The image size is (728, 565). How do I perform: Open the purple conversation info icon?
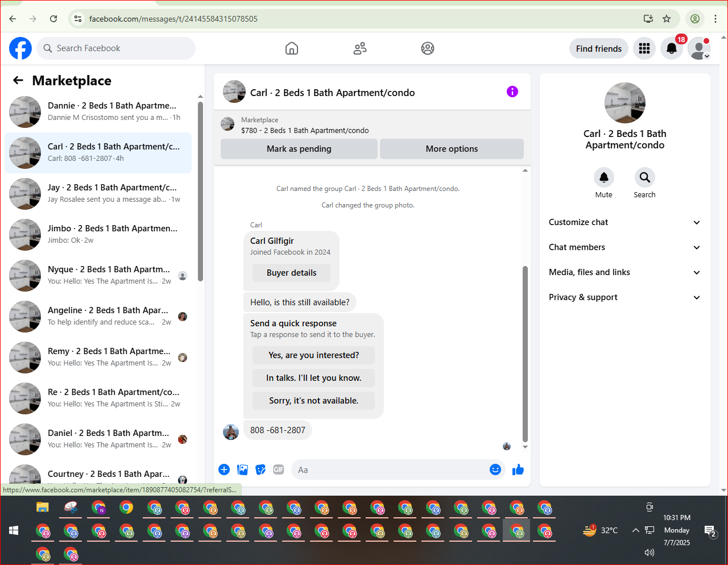[x=512, y=92]
